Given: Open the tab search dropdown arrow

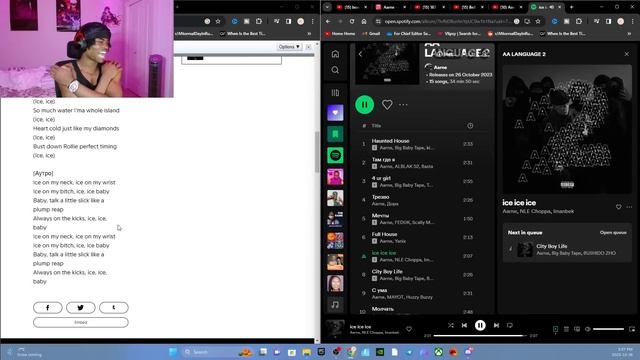Looking at the screenshot, I should tap(327, 7).
